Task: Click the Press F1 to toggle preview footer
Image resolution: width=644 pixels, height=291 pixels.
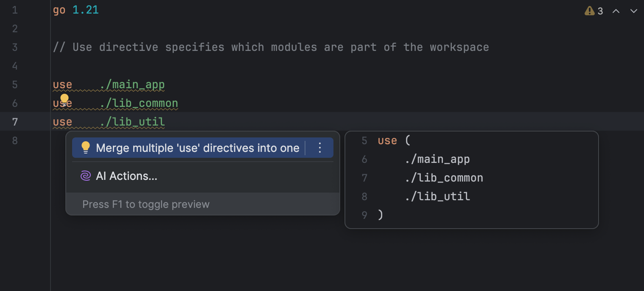Action: tap(146, 204)
